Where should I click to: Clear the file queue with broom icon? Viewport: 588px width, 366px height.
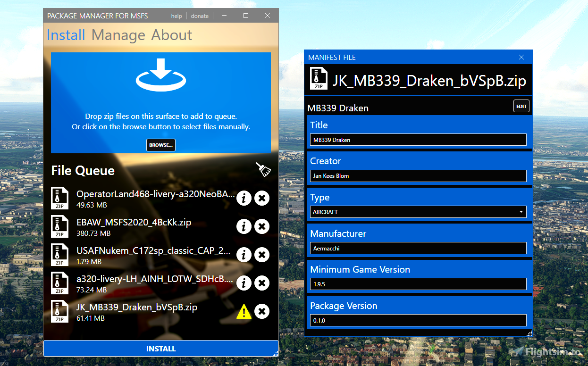point(264,169)
